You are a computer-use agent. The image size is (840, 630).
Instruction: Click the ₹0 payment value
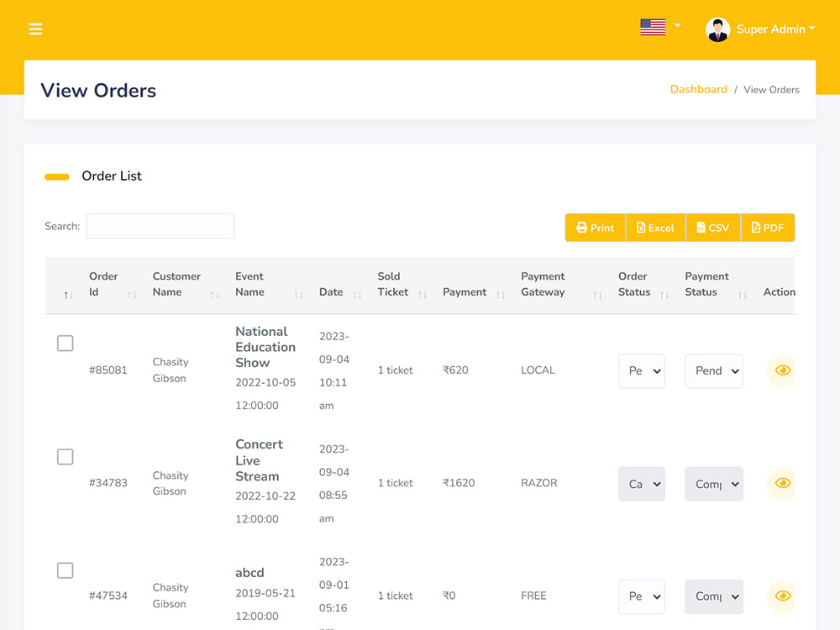click(x=449, y=596)
